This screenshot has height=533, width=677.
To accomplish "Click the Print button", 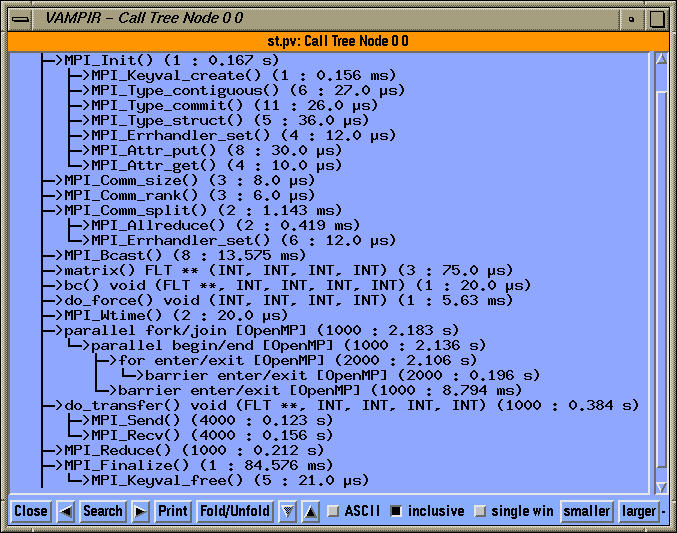I will [173, 511].
